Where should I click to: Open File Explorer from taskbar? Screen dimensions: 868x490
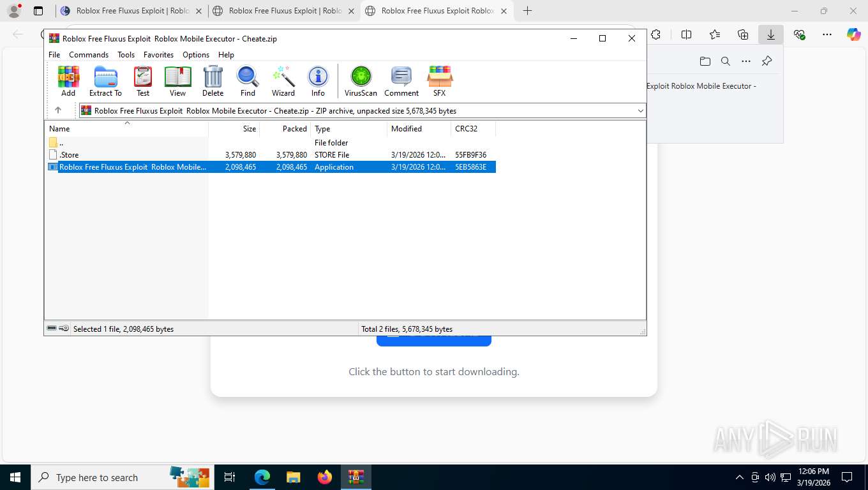coord(293,477)
